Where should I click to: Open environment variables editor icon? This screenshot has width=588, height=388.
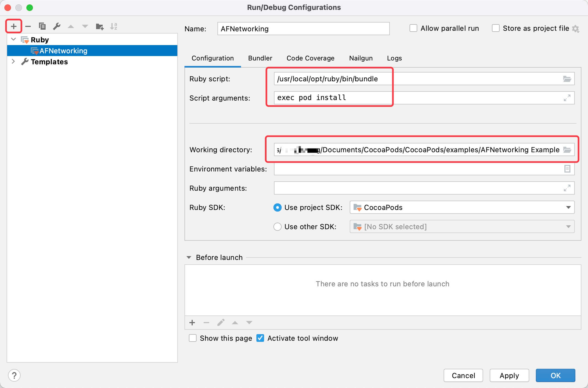pos(567,169)
